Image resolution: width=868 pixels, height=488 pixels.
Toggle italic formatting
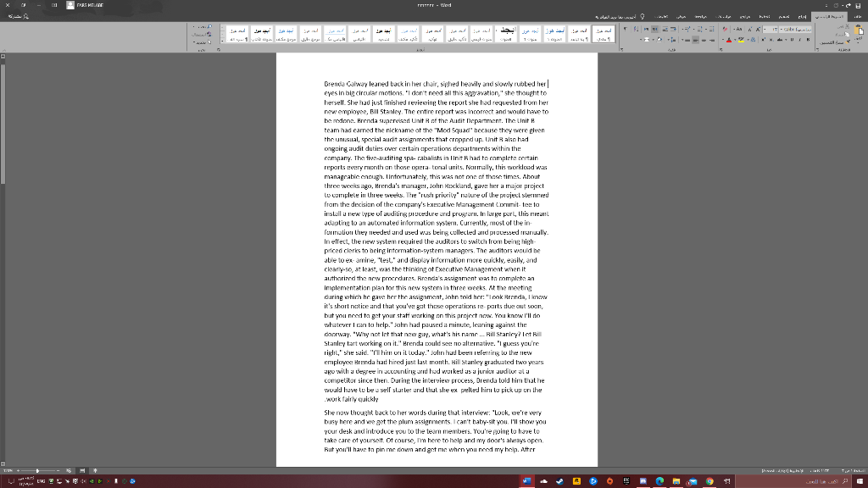[800, 40]
